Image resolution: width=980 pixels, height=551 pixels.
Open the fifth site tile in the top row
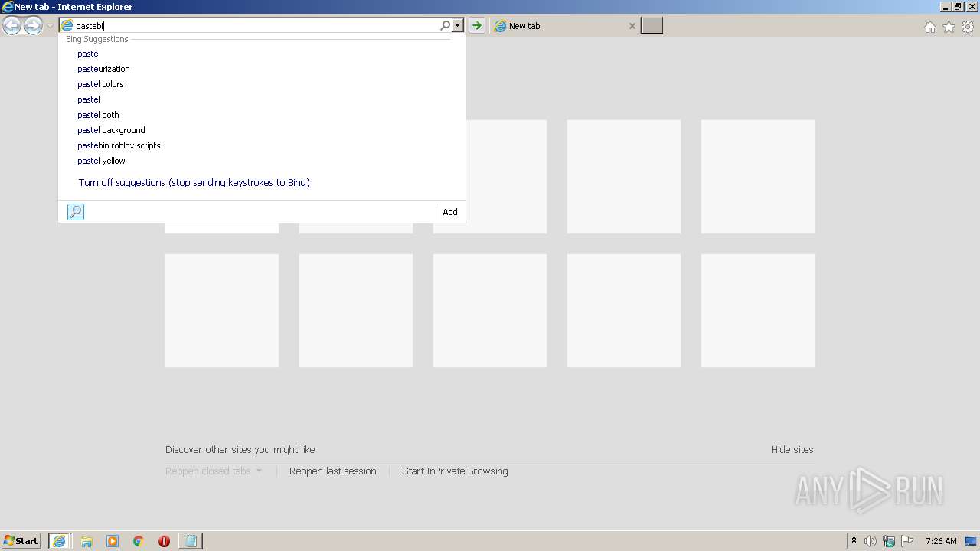[758, 177]
